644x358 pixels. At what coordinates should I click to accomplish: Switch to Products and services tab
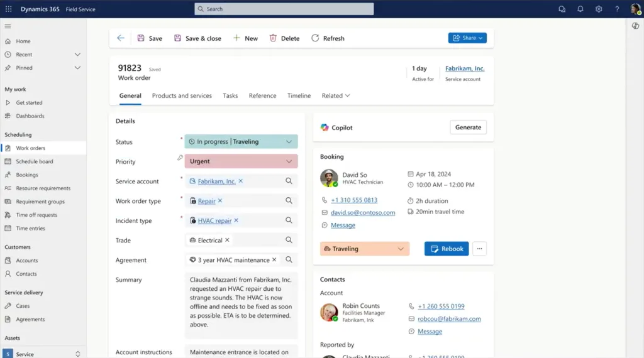(182, 95)
